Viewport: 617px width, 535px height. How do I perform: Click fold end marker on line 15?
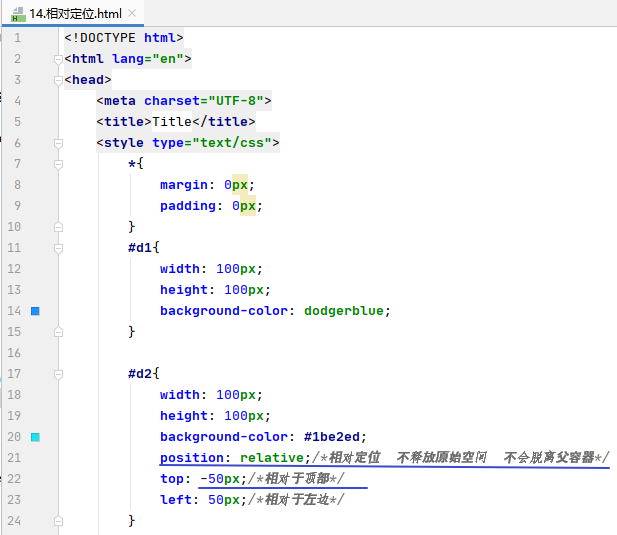click(58, 332)
